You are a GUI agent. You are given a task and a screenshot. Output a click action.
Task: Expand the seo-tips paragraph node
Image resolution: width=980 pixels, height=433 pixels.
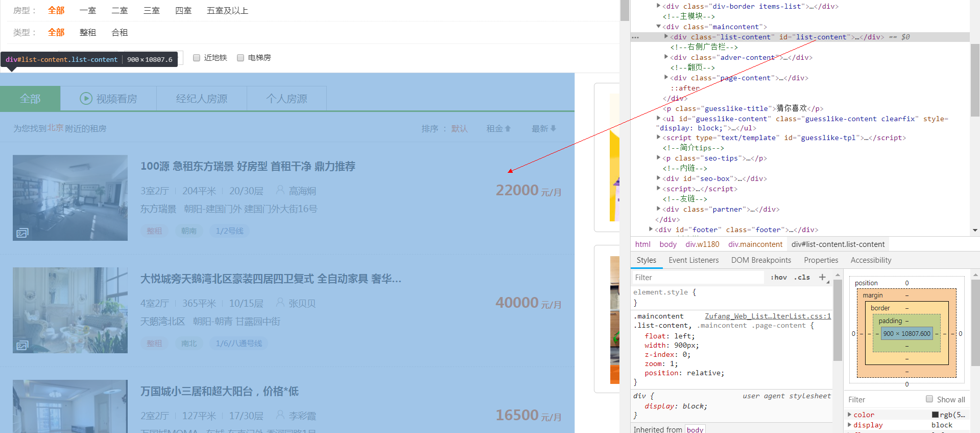(659, 157)
